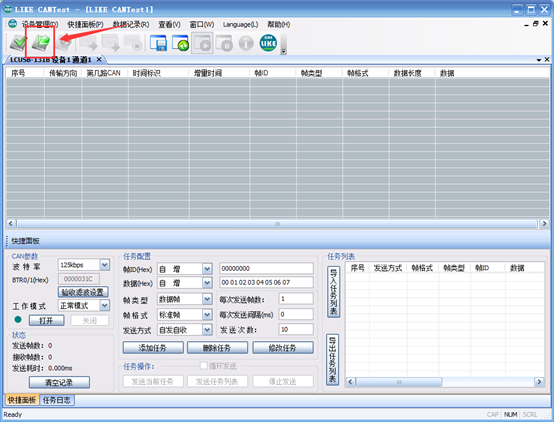Click the 传输方向 column header
This screenshot has height=422, width=554.
[x=63, y=73]
